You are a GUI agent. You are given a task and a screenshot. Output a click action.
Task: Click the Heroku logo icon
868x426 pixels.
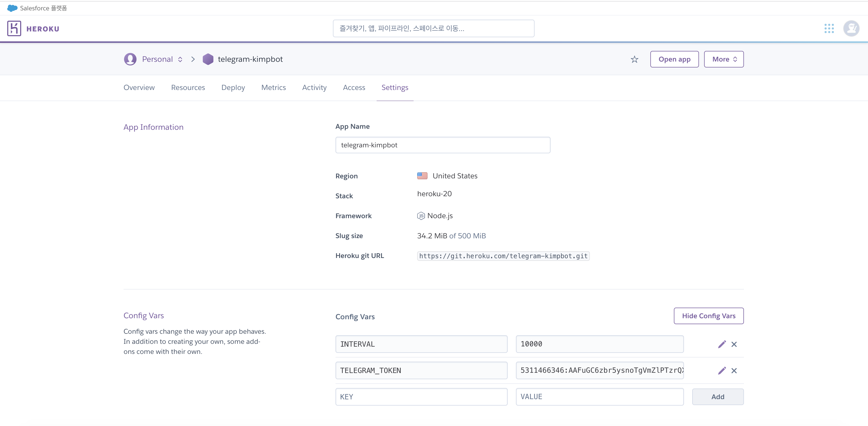[14, 29]
